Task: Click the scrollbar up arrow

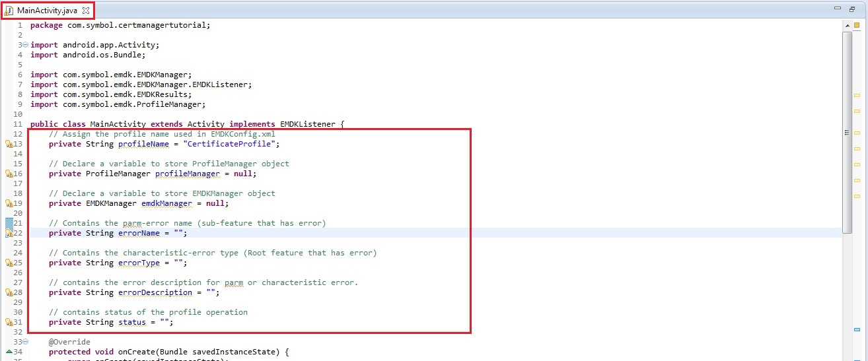Action: click(x=847, y=25)
